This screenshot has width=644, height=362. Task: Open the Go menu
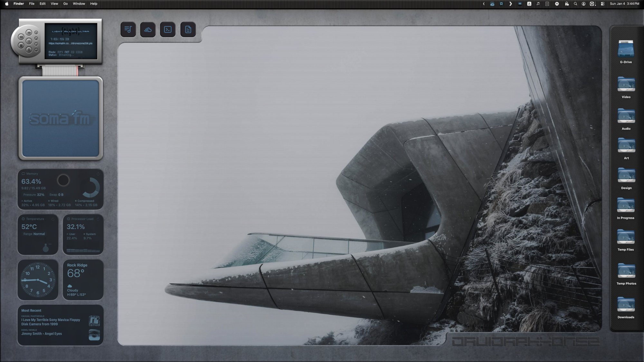65,4
